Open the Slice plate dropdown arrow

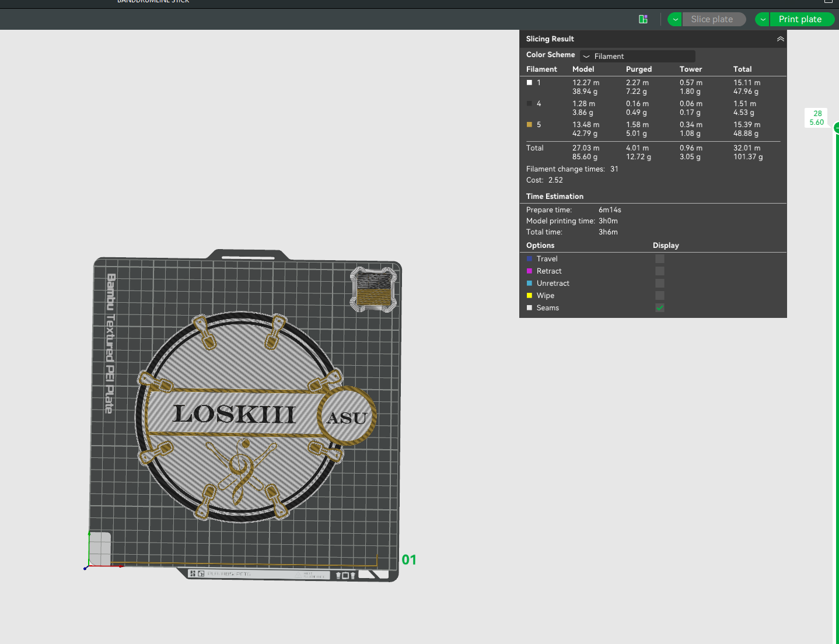pos(675,19)
